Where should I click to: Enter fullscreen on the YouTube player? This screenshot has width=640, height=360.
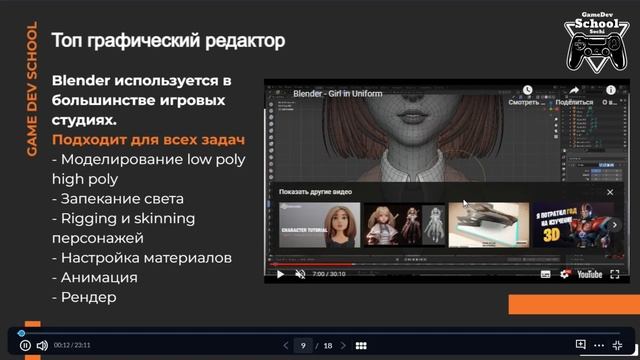pyautogui.click(x=615, y=274)
